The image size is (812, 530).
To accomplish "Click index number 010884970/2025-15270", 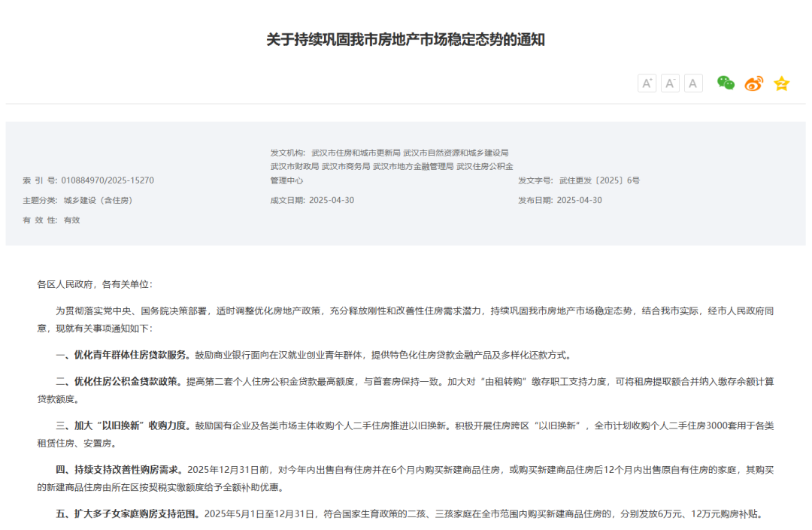I will pyautogui.click(x=107, y=180).
